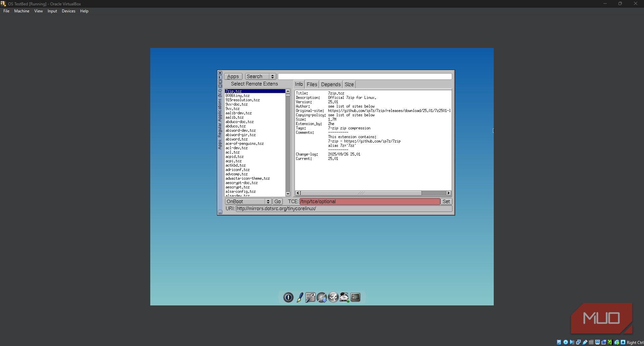644x346 pixels.
Task: Open the Editor pen icon in dock
Action: click(300, 297)
